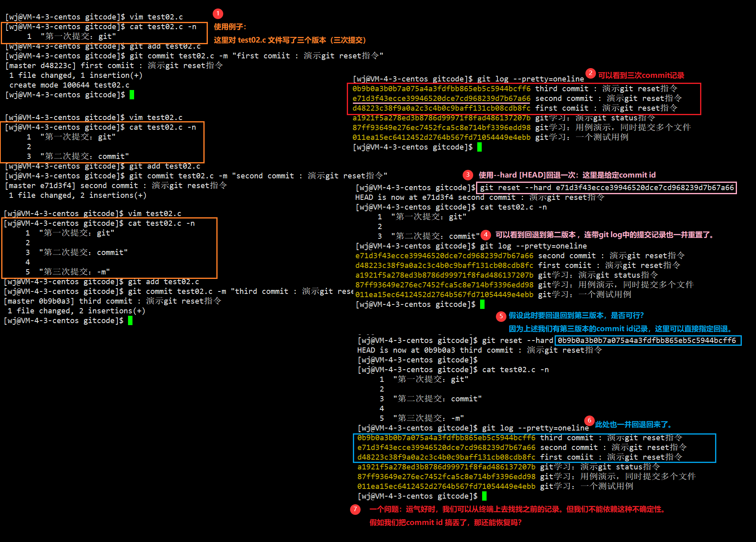This screenshot has height=542, width=756.
Task: Select the '[master d48223c] first comiit' output line
Action: [x=114, y=65]
